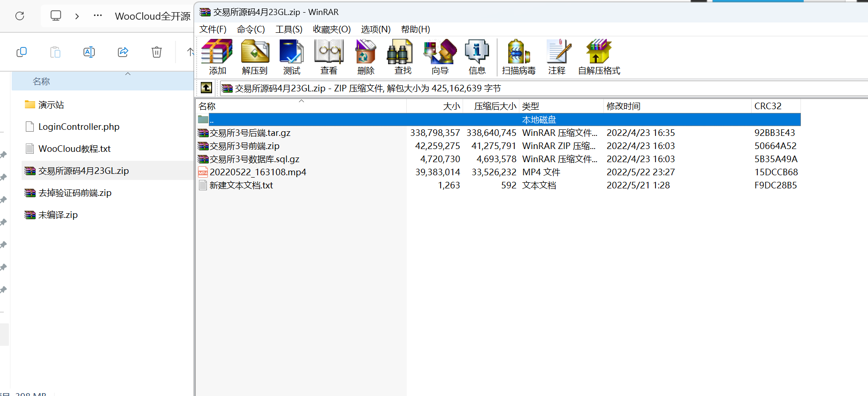Select 交易所3号后端.tar.gz in archive
868x396 pixels.
click(250, 133)
